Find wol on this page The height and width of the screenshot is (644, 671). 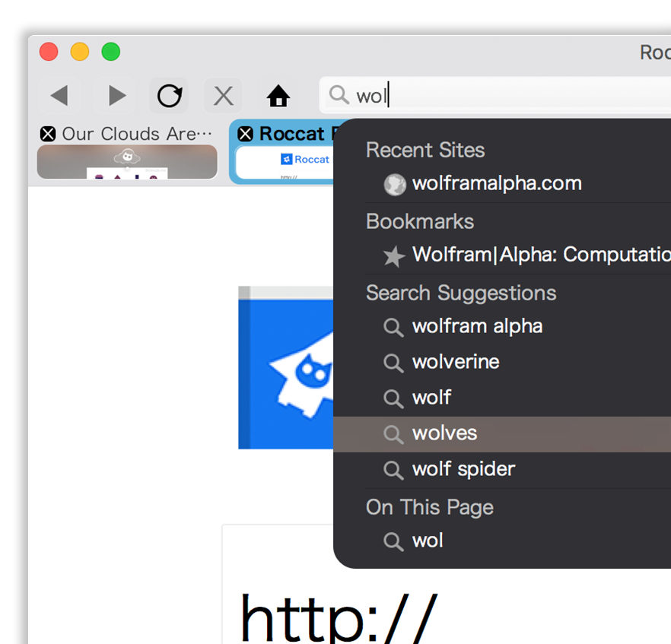tap(427, 541)
